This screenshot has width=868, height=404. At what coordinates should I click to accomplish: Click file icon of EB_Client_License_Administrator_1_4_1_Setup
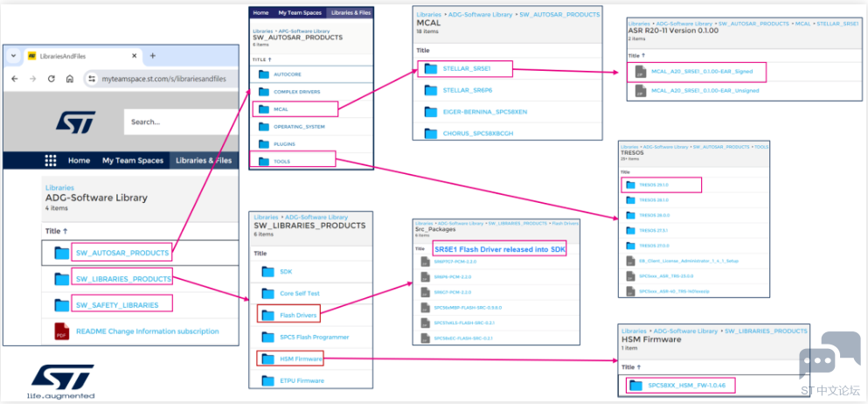[x=630, y=261]
